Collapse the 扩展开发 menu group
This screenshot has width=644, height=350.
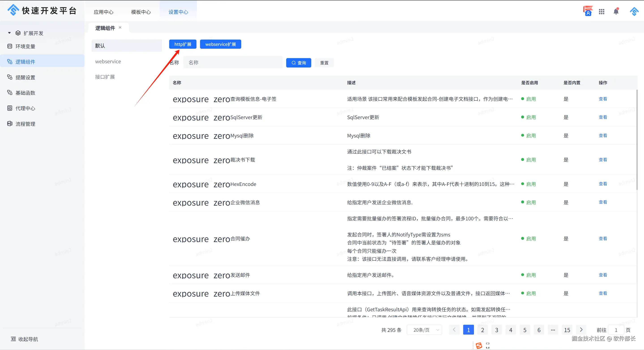pyautogui.click(x=9, y=33)
